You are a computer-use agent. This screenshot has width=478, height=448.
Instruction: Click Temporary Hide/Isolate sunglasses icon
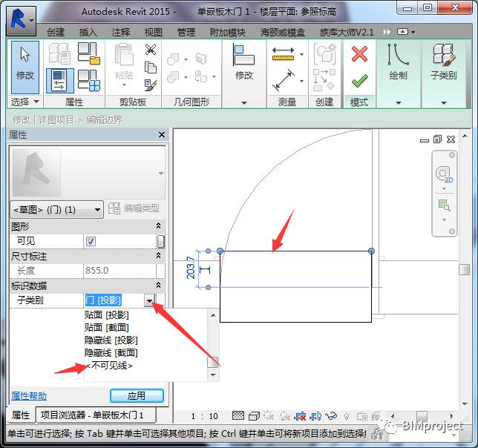331,416
